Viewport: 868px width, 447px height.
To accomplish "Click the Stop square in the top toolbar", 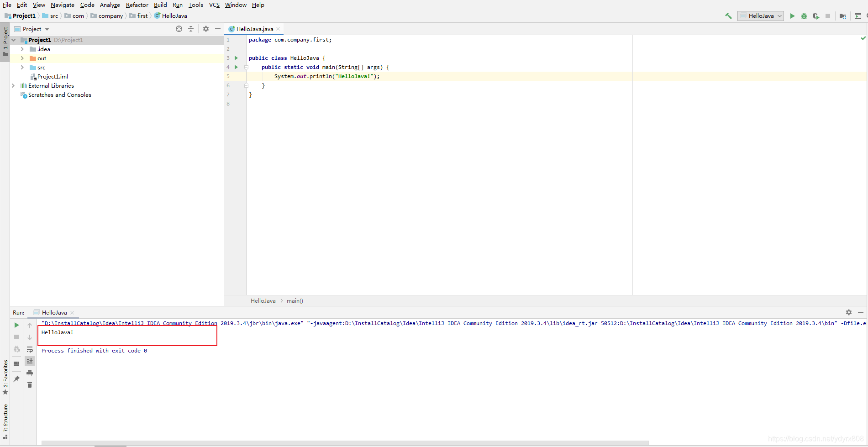I will click(x=828, y=16).
